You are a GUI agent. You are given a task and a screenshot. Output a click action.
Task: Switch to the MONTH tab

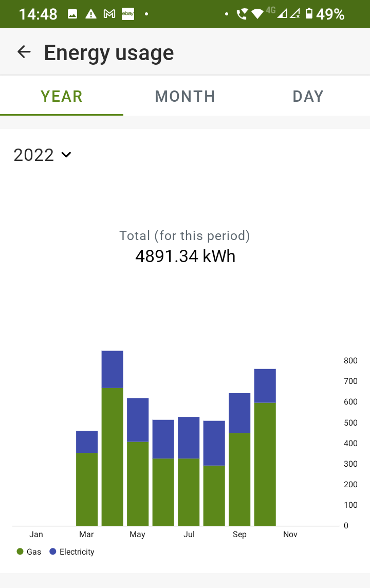pos(185,96)
